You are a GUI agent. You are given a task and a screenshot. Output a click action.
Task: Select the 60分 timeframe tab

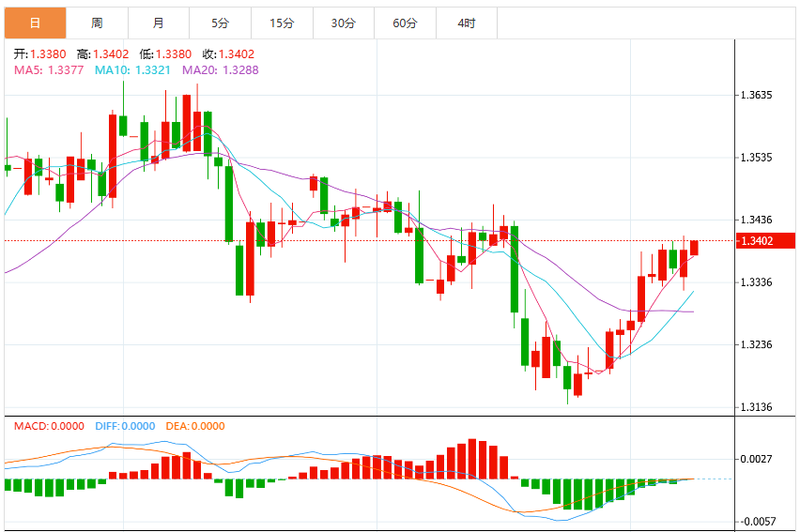coord(405,23)
